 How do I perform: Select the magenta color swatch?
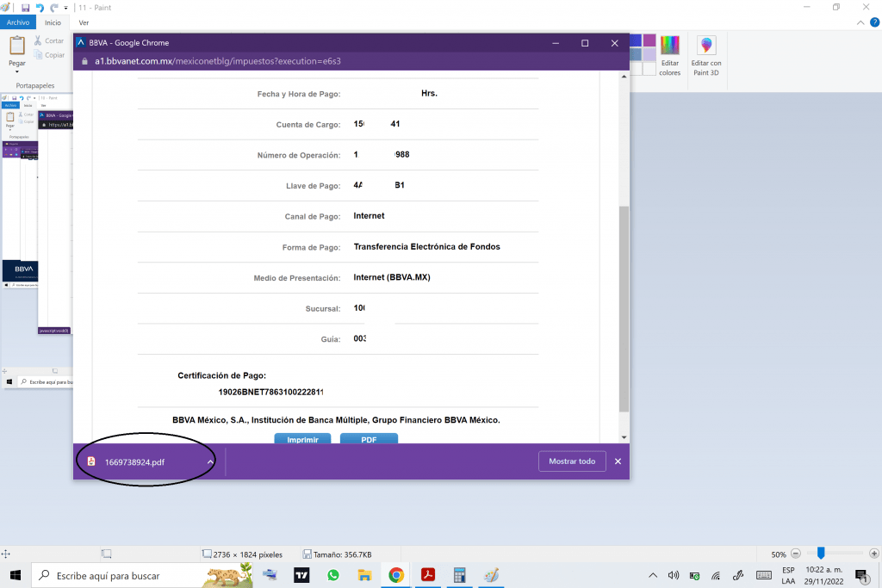pyautogui.click(x=649, y=40)
